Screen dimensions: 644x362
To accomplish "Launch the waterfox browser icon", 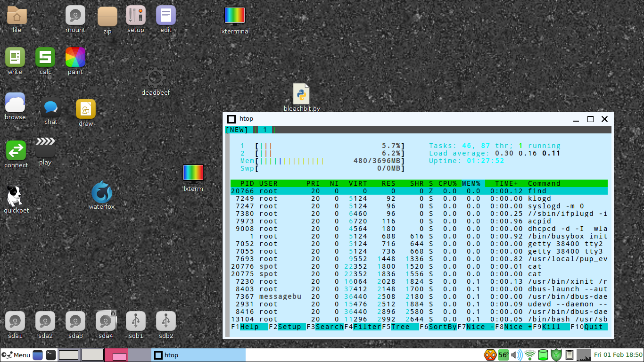I will [x=102, y=192].
